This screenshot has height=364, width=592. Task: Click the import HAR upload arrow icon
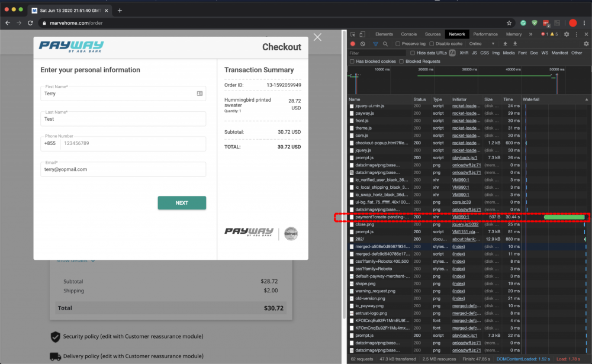tap(505, 44)
